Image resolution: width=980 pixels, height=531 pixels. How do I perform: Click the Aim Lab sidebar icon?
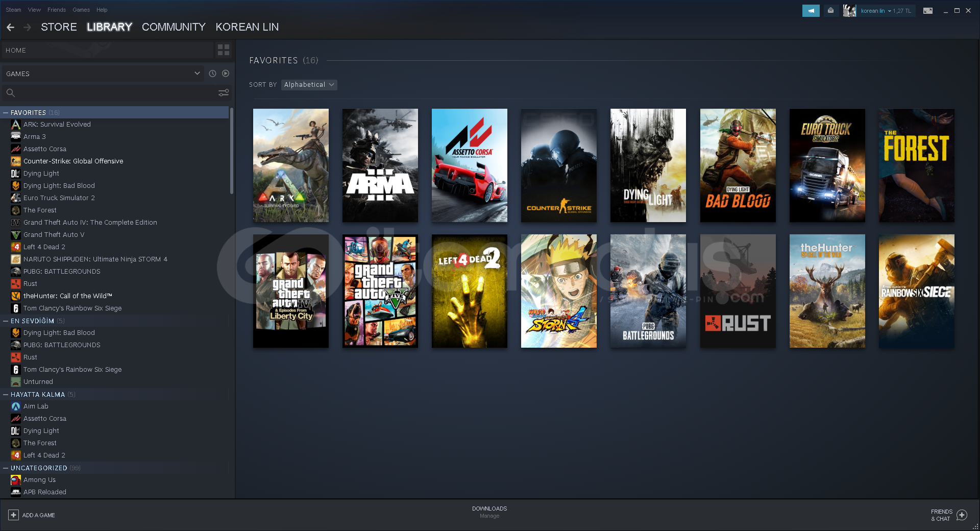point(16,406)
